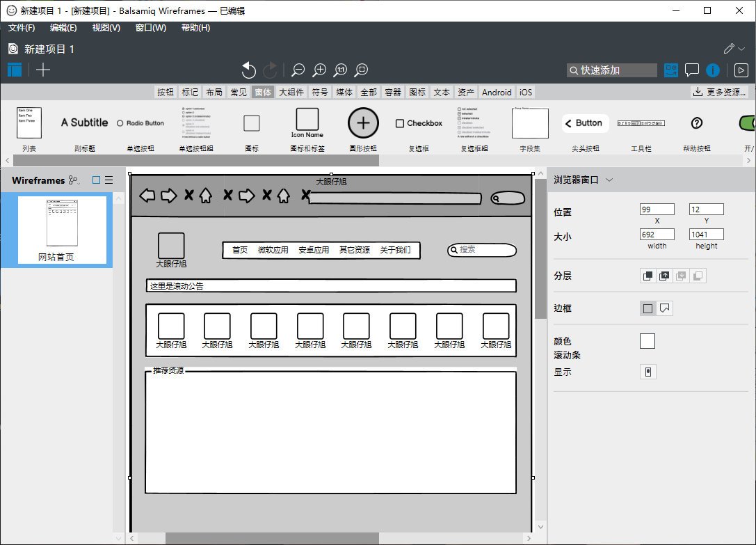Switch wireframes to thumbnail view
756x545 pixels.
96,180
